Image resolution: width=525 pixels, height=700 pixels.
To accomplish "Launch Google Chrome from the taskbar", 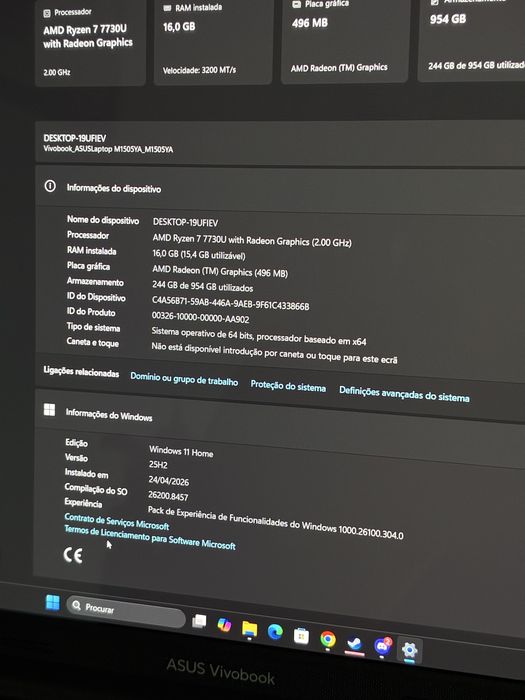I will [328, 640].
